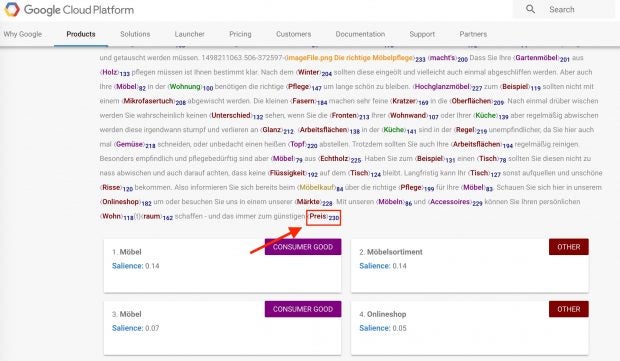
Task: Select the 4. Onlineshop entity card title
Action: (x=383, y=314)
